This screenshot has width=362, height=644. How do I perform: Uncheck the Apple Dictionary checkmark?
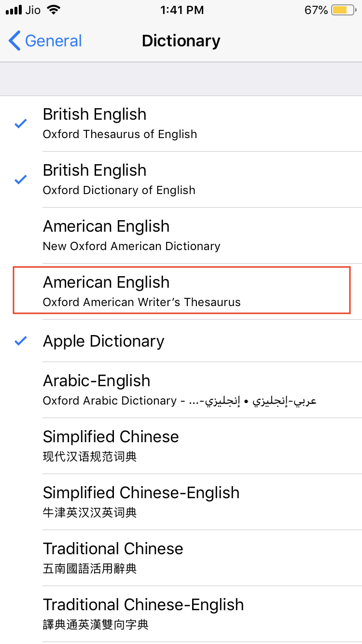point(20,341)
